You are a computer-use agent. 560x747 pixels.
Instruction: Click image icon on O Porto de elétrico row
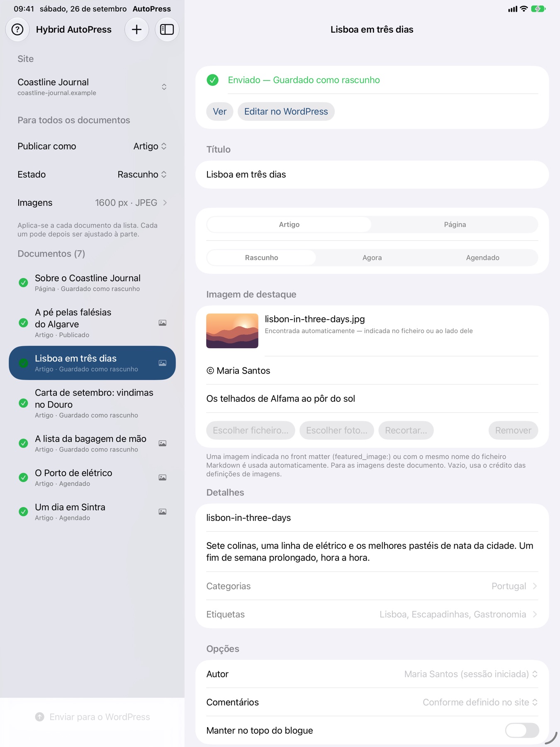click(x=163, y=477)
